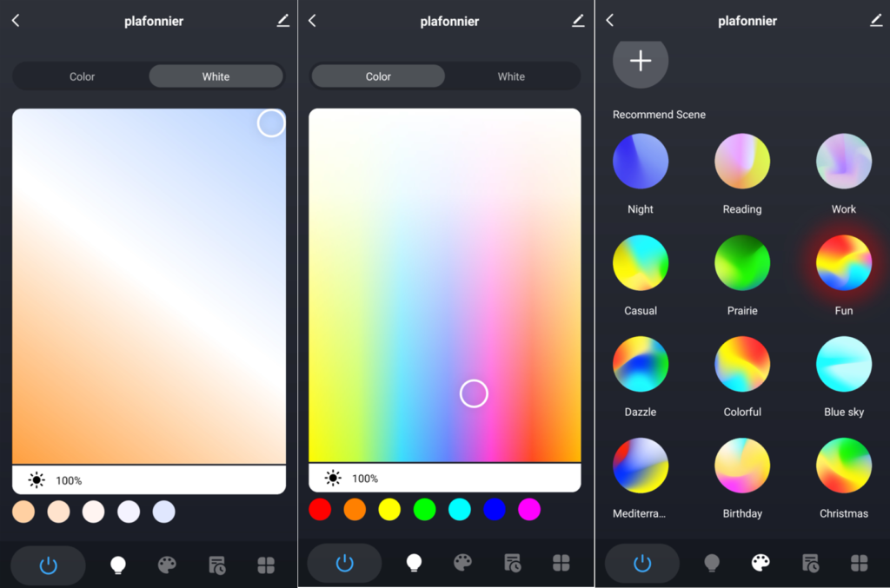
Task: Click brightness bar on White screen
Action: 149,480
